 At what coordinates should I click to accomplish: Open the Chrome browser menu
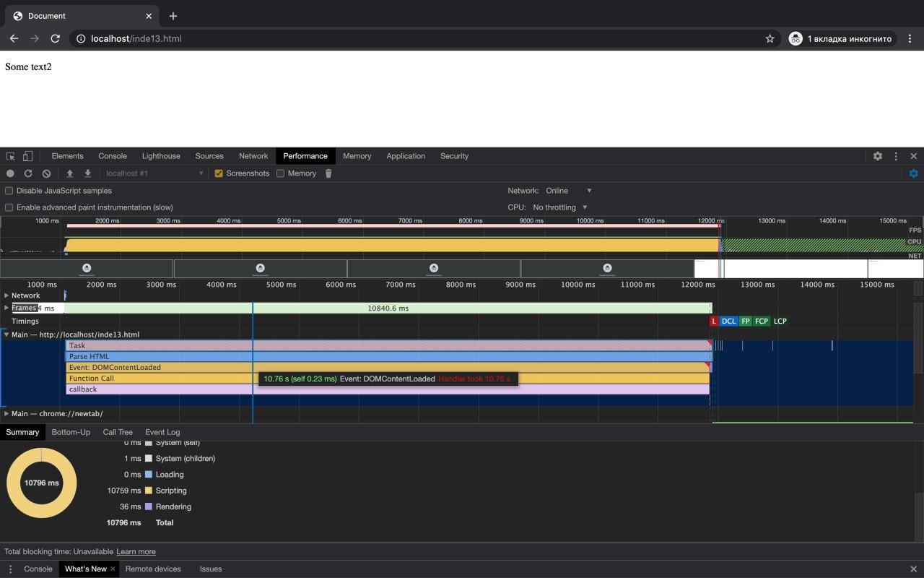910,38
